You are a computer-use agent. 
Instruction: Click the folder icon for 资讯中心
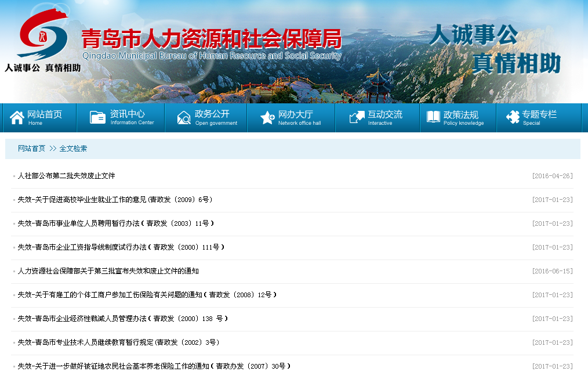97,118
